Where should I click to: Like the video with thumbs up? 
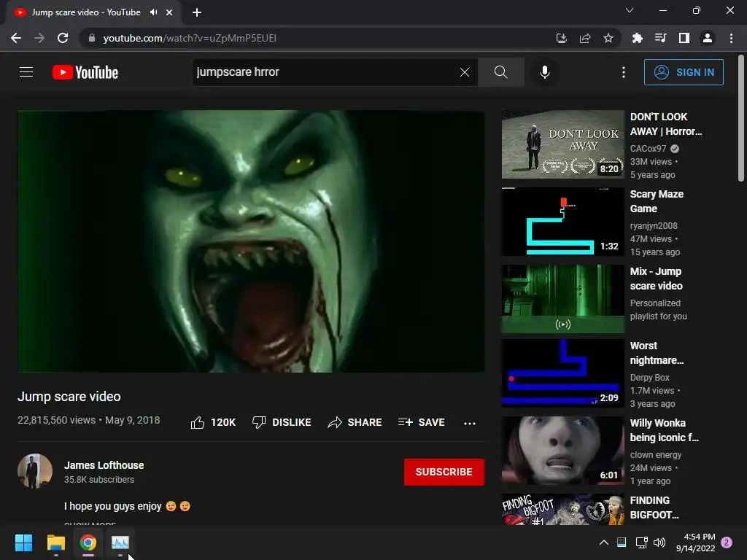tap(213, 422)
